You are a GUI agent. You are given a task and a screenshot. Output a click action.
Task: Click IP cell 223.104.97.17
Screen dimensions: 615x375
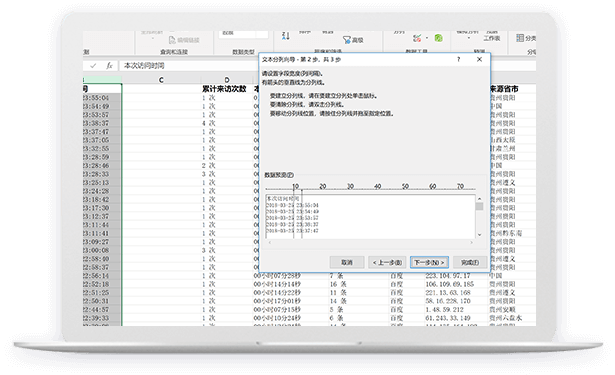[448, 276]
